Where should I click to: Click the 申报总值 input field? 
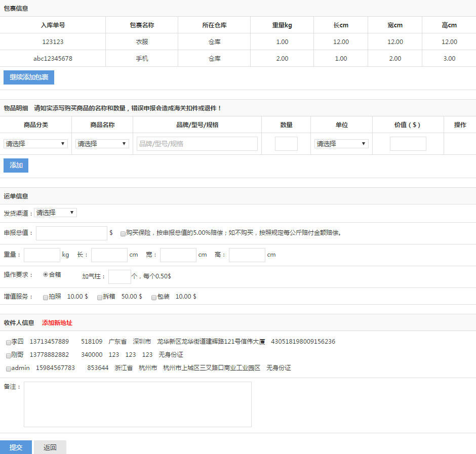click(x=71, y=233)
